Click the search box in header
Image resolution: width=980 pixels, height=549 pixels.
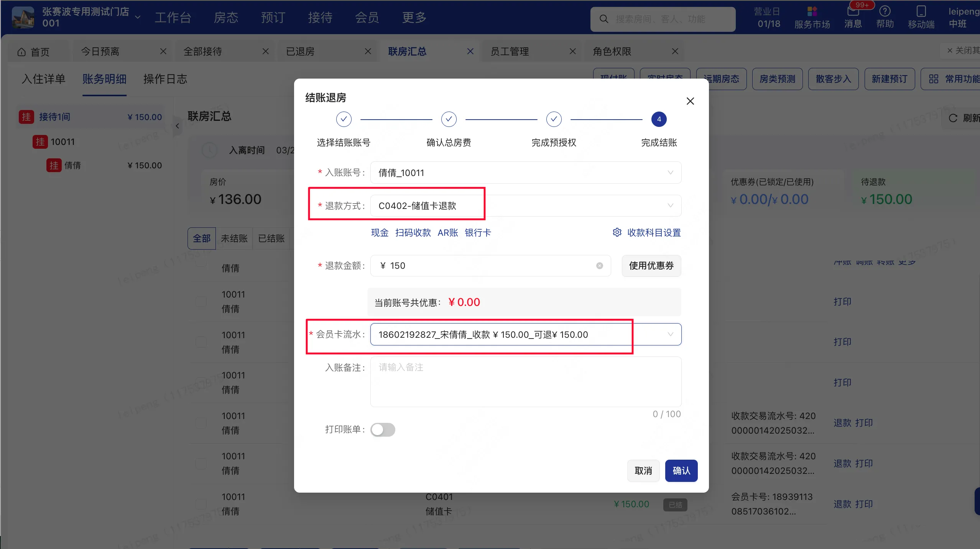pyautogui.click(x=663, y=19)
